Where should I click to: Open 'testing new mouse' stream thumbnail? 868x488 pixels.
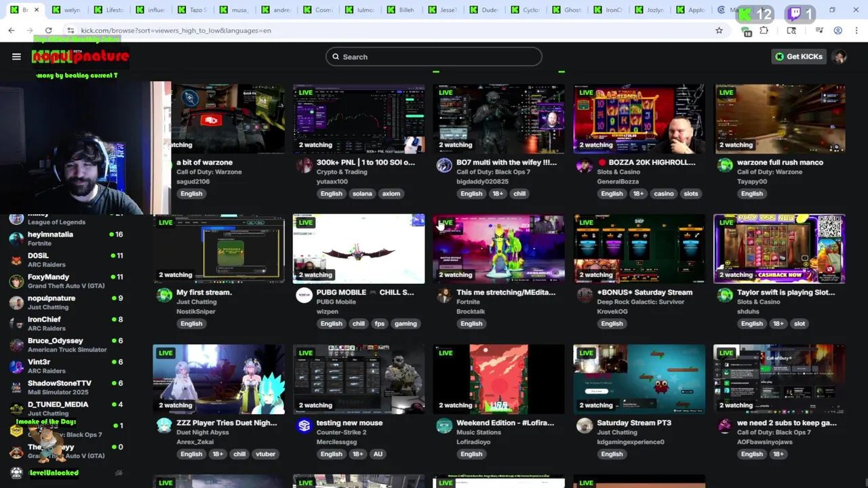pos(359,379)
